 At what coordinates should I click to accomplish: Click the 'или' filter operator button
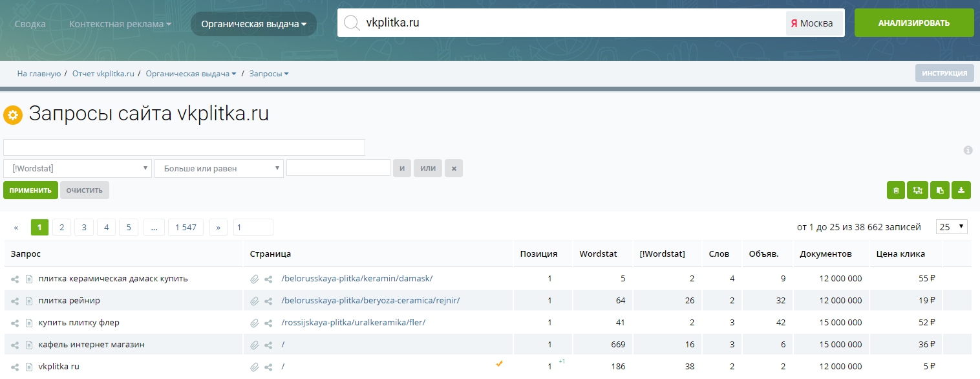pyautogui.click(x=428, y=168)
